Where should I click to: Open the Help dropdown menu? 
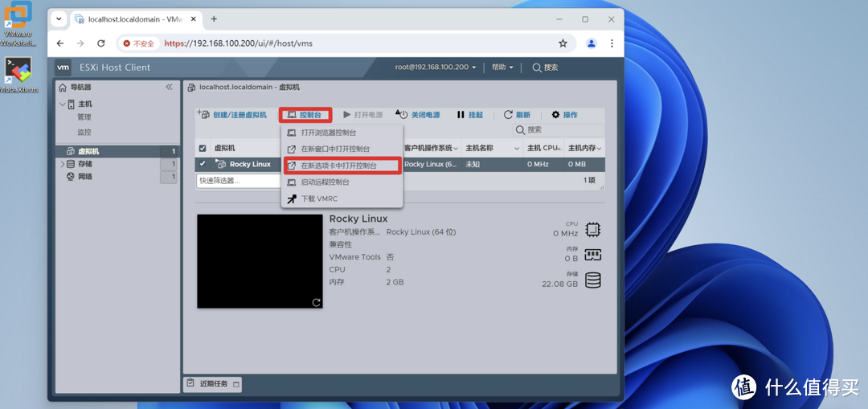502,67
